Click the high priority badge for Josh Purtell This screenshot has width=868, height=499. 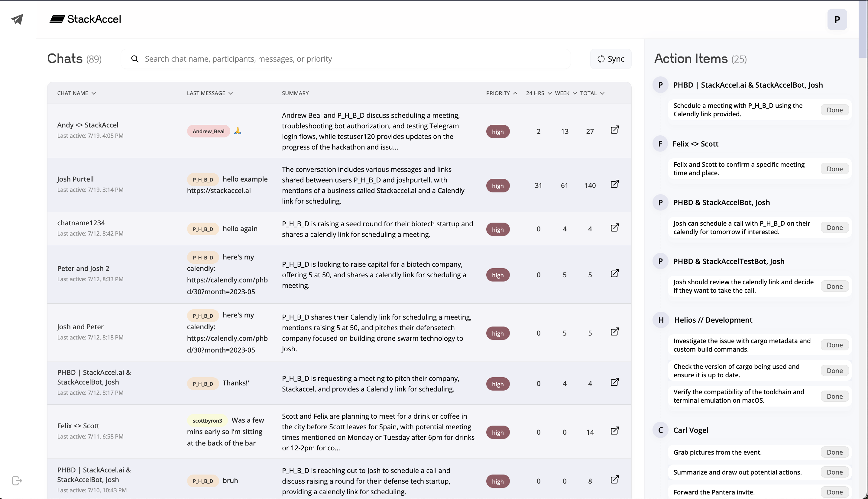coord(498,186)
